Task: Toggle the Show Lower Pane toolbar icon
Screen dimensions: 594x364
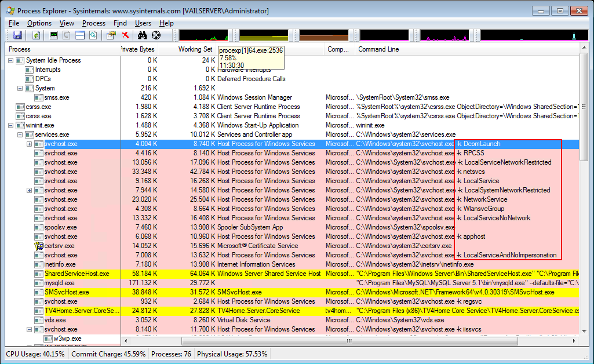Action: 80,35
